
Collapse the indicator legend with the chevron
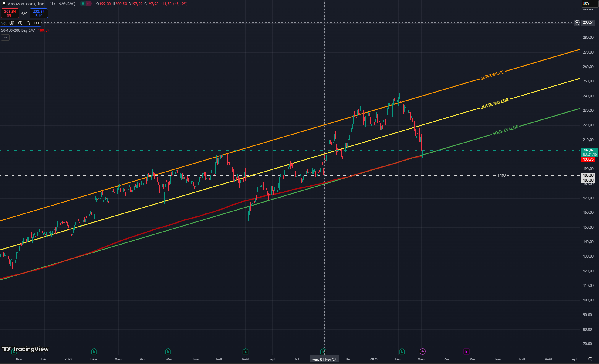tap(5, 37)
